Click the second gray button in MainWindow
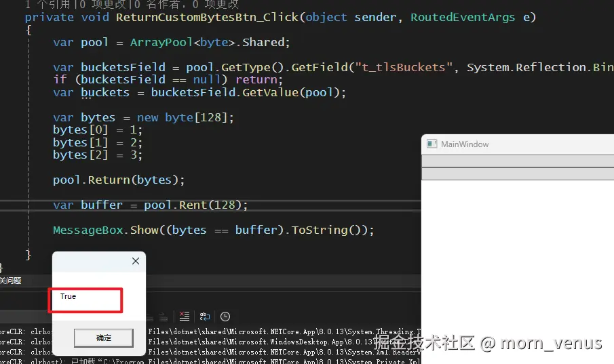The image size is (614, 364). click(518, 174)
